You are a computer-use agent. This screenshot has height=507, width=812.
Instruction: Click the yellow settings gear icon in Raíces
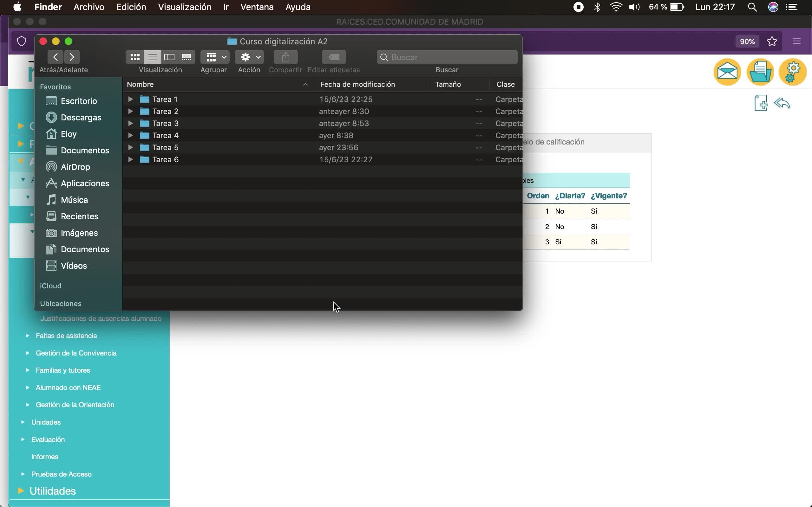(x=792, y=72)
